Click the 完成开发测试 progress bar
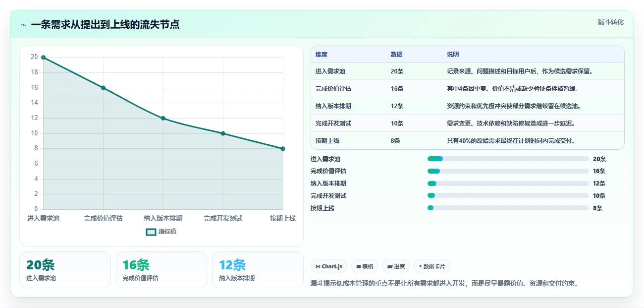Screen dimensions: 644x308 click(508, 195)
